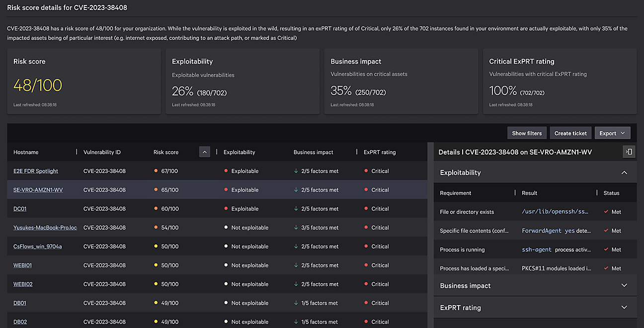Image resolution: width=644 pixels, height=328 pixels.
Task: Click the /usr/lib/openssh file path result
Action: coord(555,212)
